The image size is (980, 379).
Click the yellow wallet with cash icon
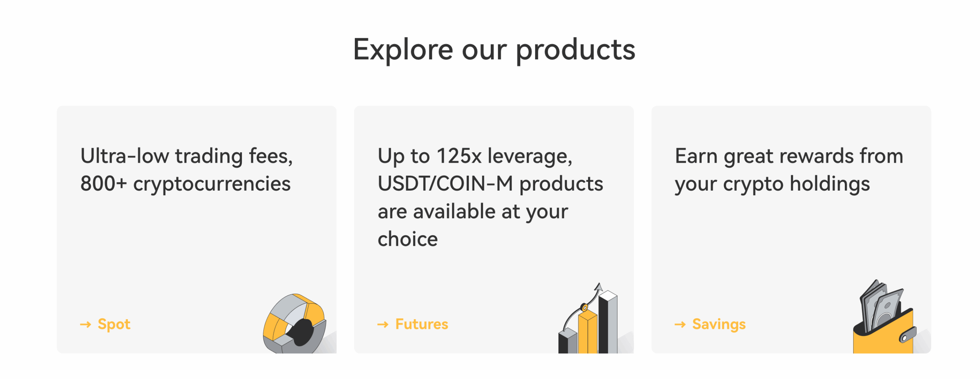tap(884, 316)
